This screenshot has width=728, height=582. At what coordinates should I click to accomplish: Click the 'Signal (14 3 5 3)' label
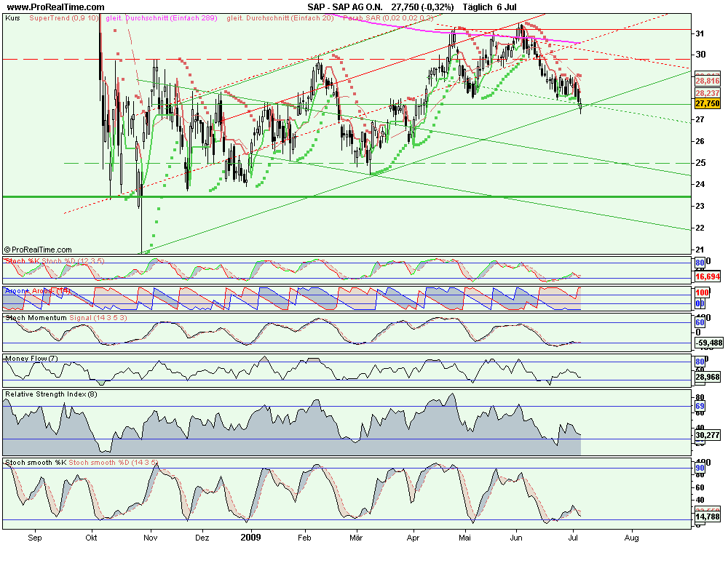[x=98, y=318]
